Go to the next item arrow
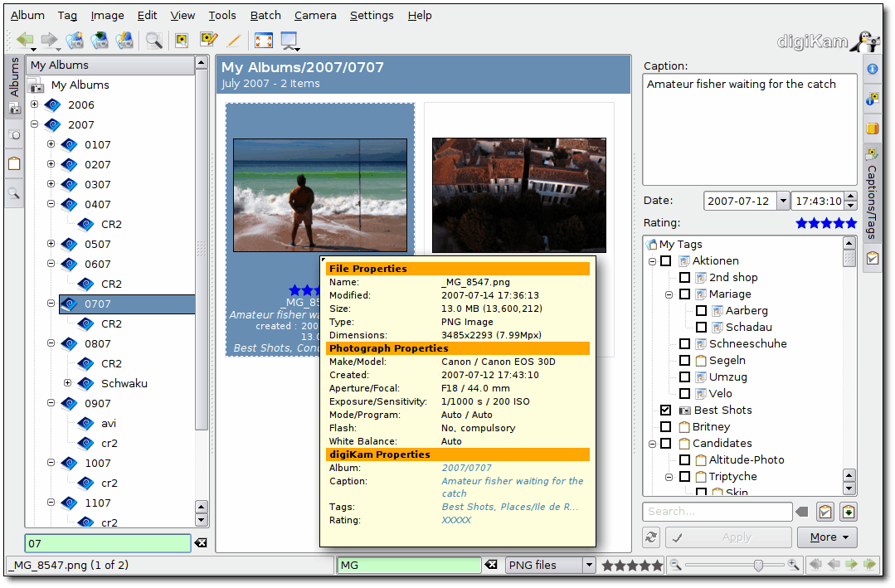Viewport: 895px width, 588px height. click(x=852, y=565)
